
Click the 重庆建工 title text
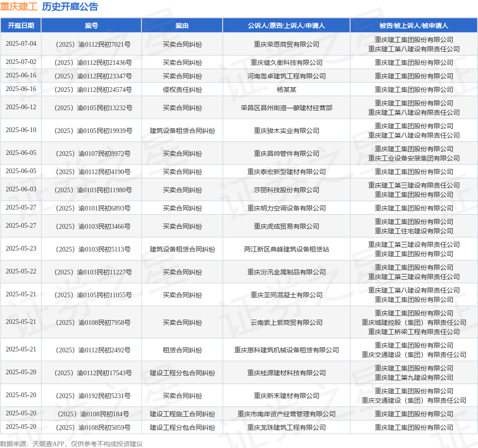click(x=19, y=7)
